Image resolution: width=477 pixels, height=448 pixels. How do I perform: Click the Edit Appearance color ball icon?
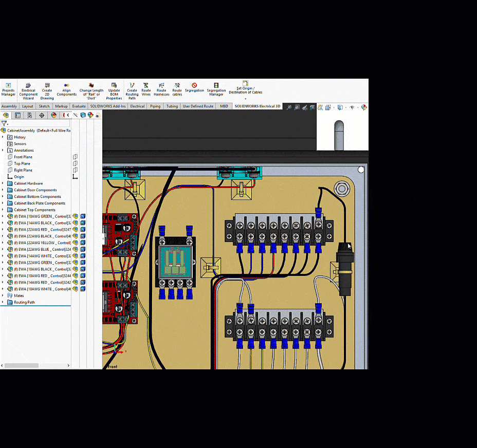364,107
